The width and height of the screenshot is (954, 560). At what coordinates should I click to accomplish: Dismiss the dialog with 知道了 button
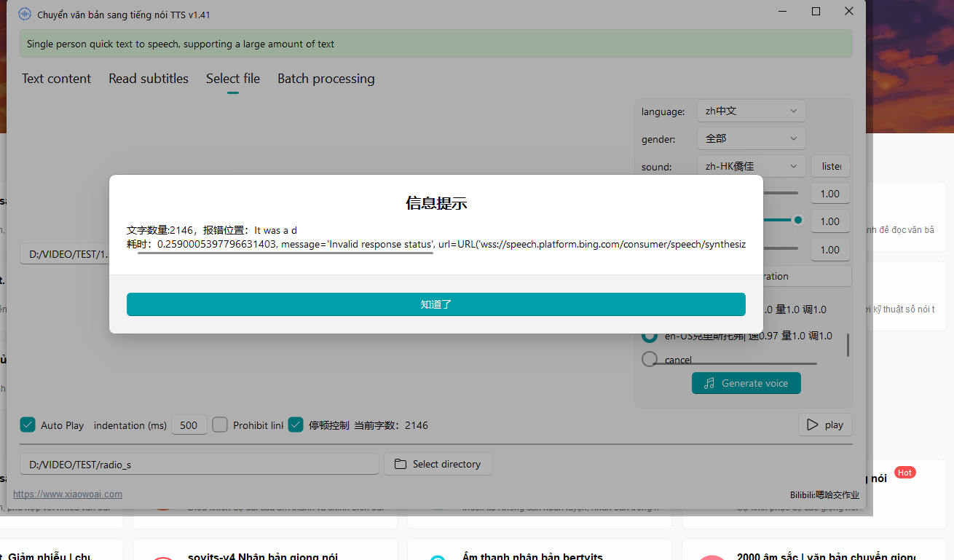[x=435, y=304]
